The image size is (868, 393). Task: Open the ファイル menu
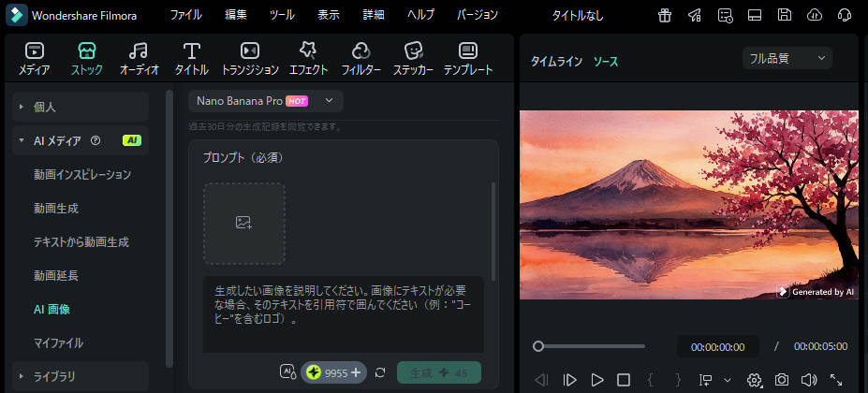coord(186,15)
